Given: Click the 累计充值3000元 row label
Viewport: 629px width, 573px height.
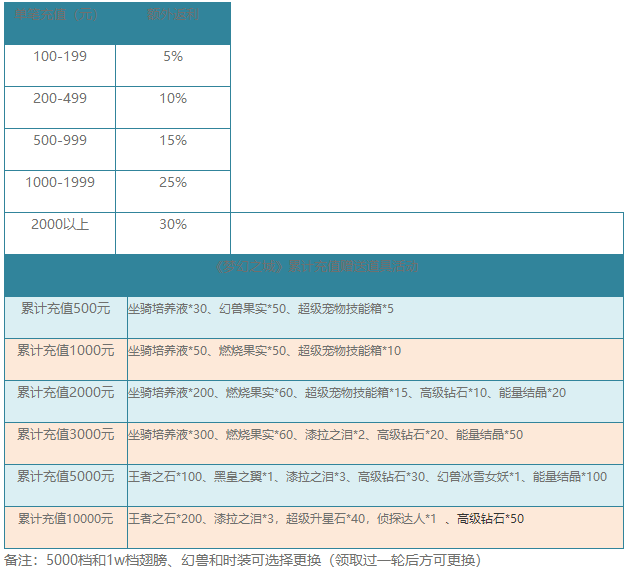Looking at the screenshot, I should point(66,435).
